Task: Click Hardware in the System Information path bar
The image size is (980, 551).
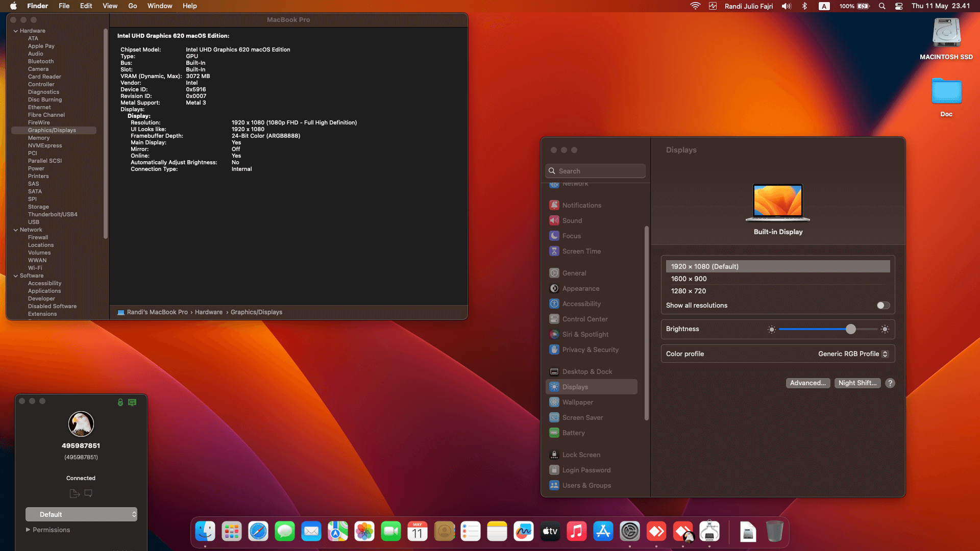Action: coord(209,312)
